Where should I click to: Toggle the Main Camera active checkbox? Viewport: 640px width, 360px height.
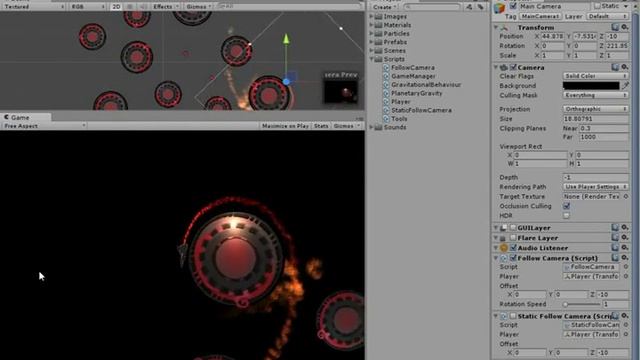(x=513, y=6)
